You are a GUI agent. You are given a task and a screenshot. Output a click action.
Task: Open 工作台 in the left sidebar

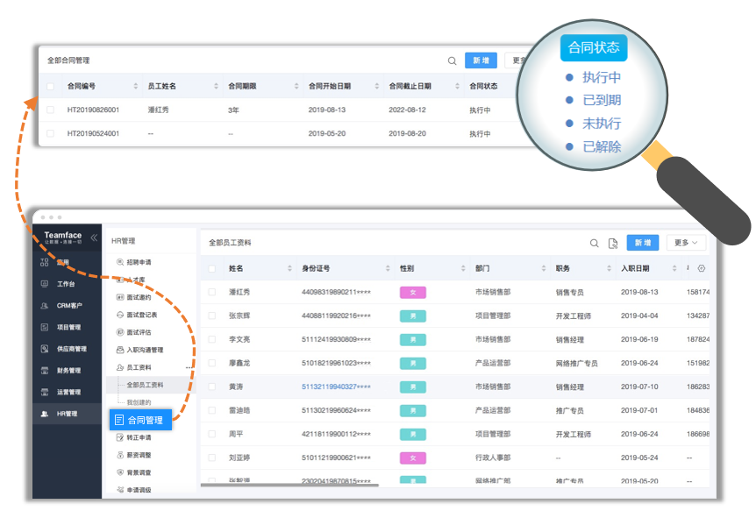click(66, 284)
